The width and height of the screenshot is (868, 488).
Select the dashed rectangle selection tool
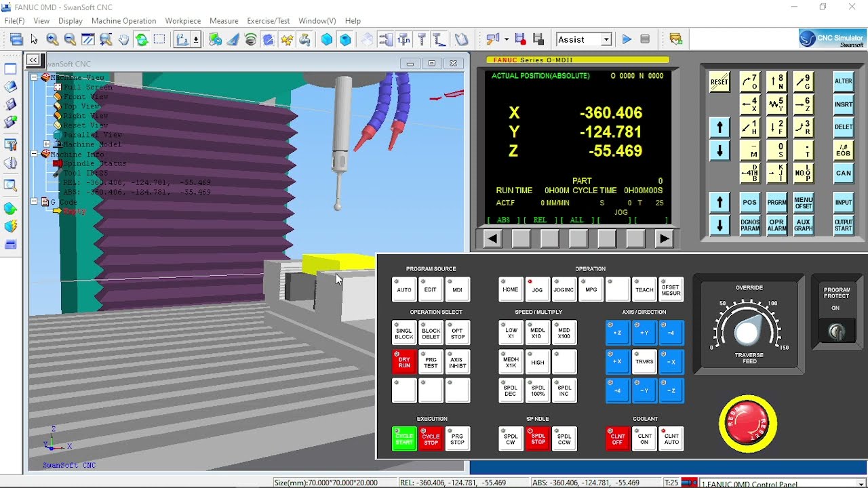click(x=159, y=39)
